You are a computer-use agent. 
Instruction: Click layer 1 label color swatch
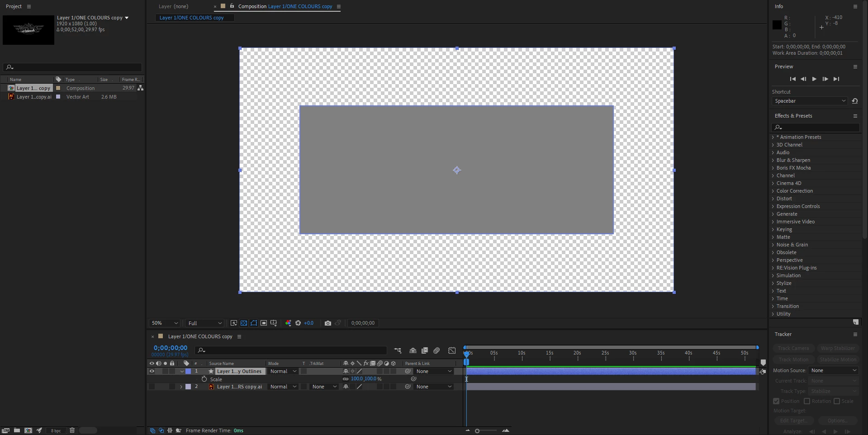tap(188, 371)
